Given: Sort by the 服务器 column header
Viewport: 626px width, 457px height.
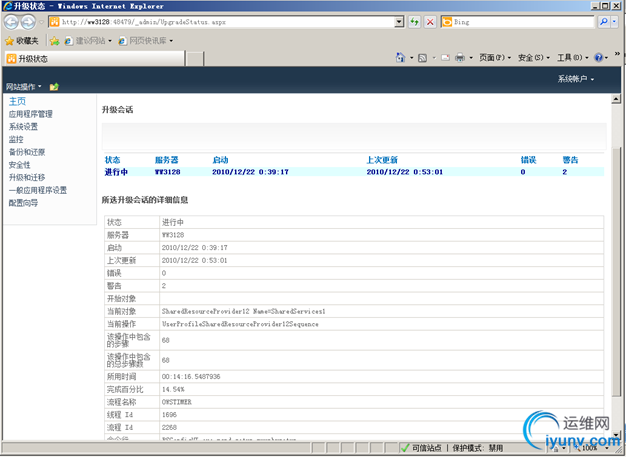Looking at the screenshot, I should (166, 160).
